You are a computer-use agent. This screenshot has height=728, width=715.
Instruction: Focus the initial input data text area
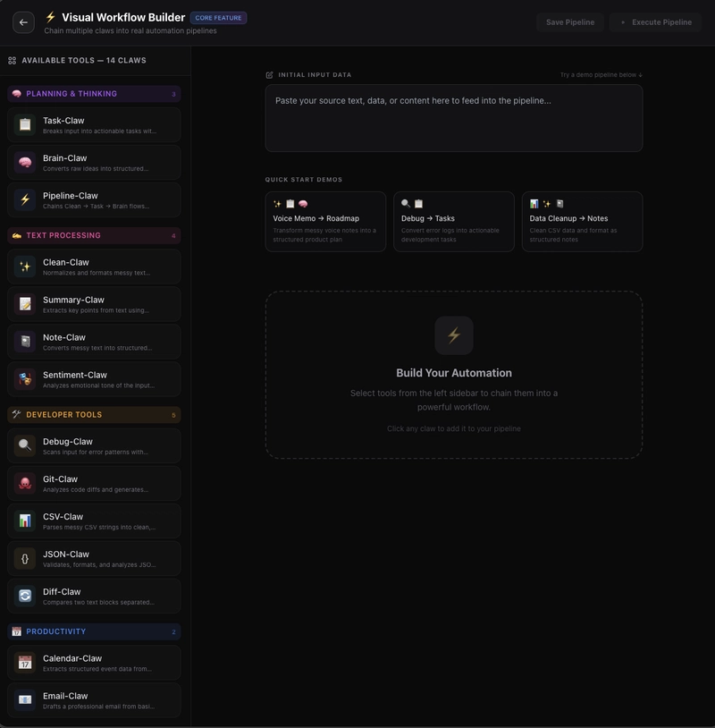454,118
